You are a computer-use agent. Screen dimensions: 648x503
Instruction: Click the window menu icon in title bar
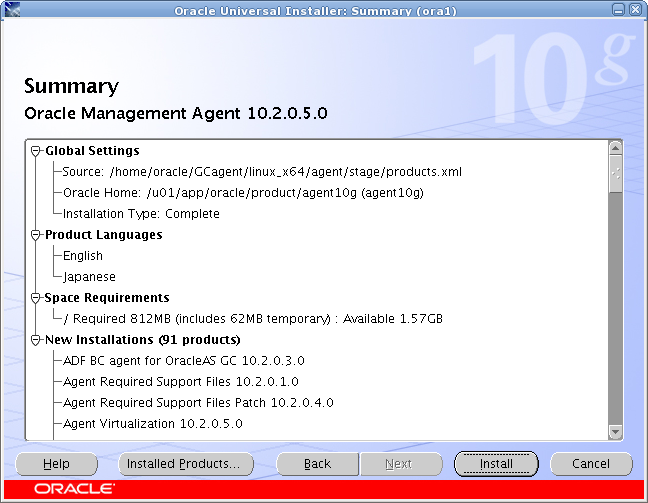(12, 10)
